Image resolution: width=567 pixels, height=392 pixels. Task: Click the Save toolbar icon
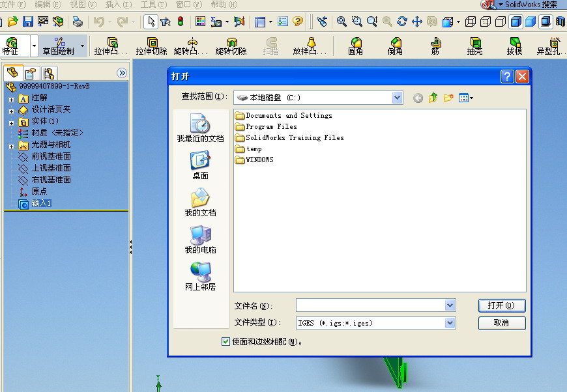(28, 21)
